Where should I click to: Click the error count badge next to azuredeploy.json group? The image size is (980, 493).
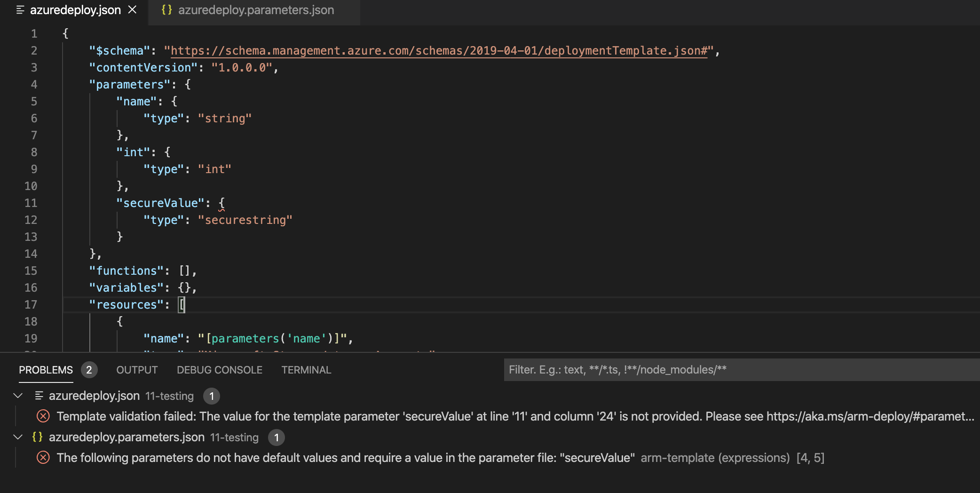[212, 396]
